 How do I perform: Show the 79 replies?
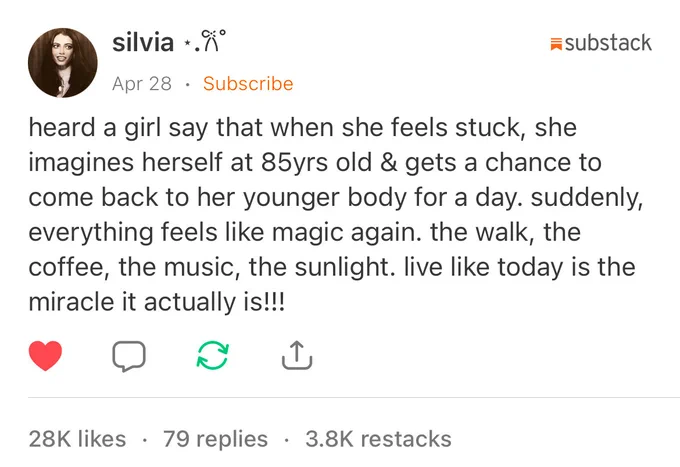coord(216,439)
